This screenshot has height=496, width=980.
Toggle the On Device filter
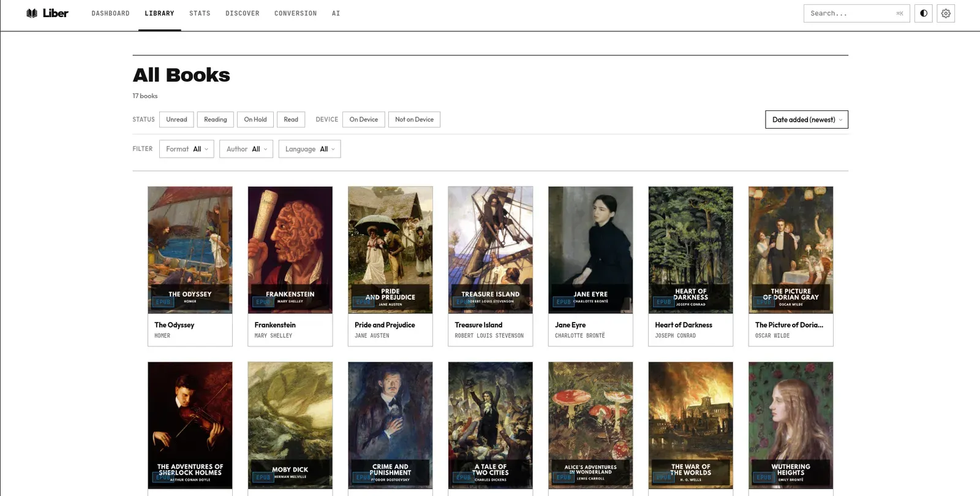[x=364, y=120]
